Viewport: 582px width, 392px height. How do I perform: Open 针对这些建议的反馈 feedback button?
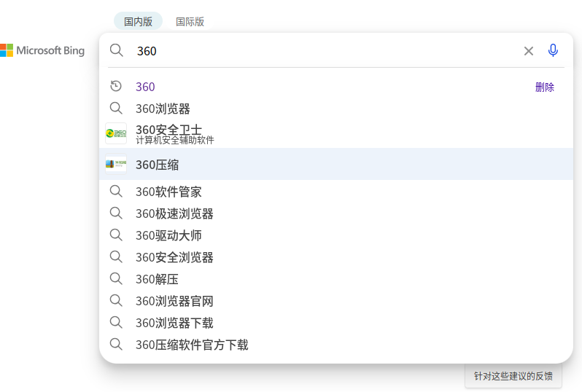(513, 376)
